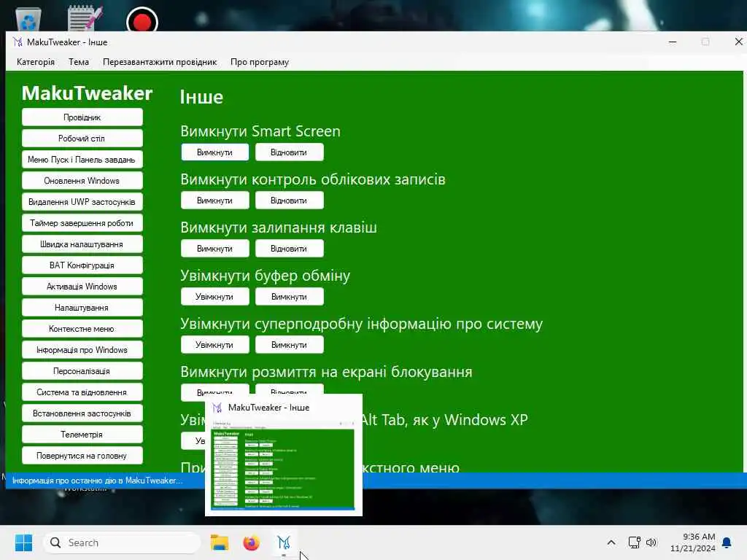The width and height of the screenshot is (747, 560).
Task: Open Система та відновлення section
Action: pyautogui.click(x=82, y=392)
